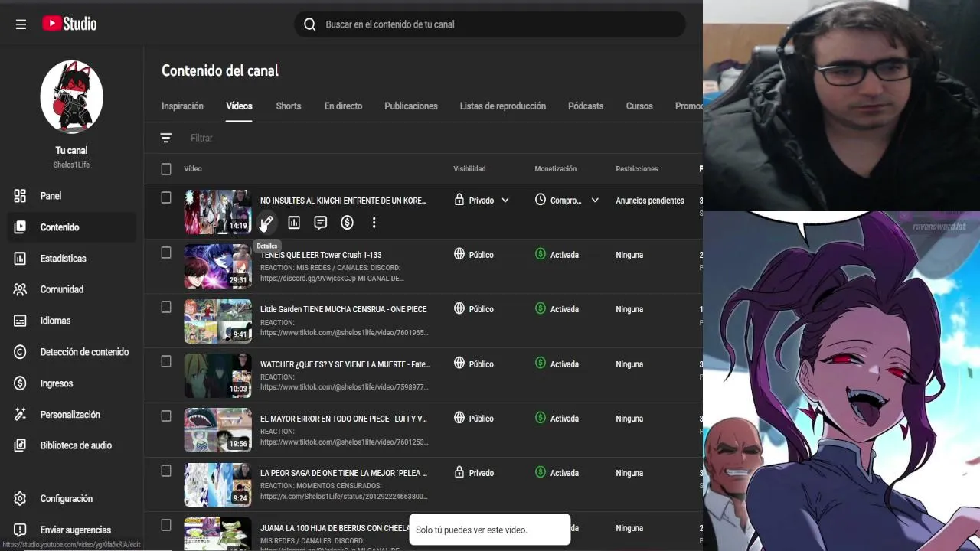Viewport: 980px width, 551px height.
Task: Click the Restricciones column header
Action: coord(637,169)
